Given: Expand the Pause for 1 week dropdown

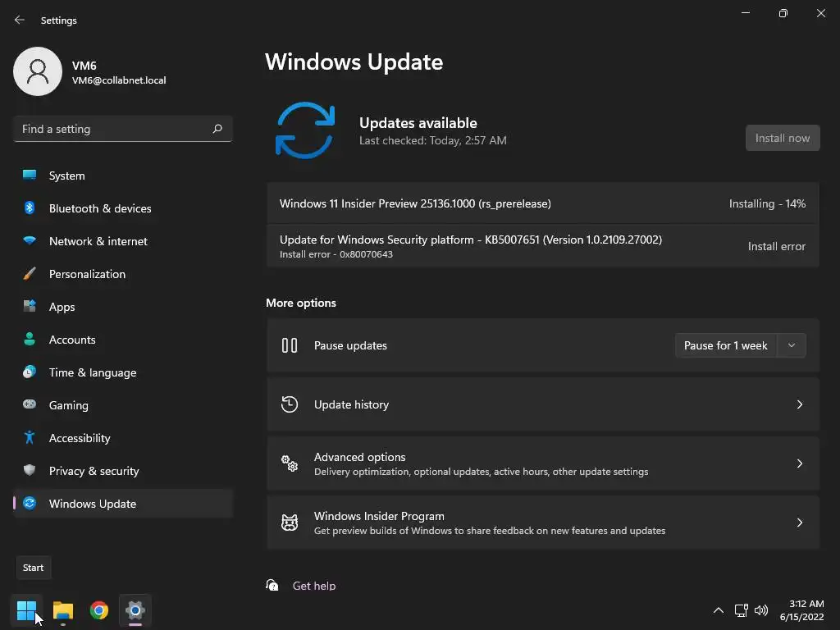Looking at the screenshot, I should [x=792, y=345].
